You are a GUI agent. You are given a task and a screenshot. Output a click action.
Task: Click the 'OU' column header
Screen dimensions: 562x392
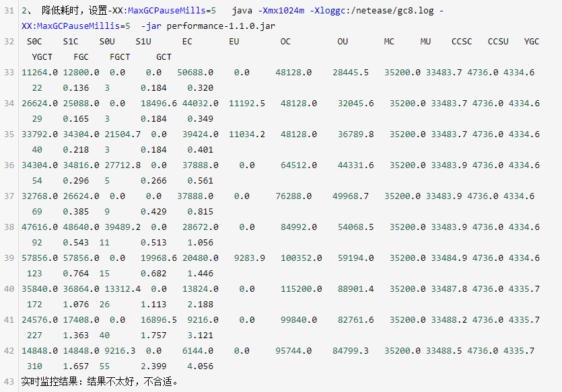click(x=343, y=42)
